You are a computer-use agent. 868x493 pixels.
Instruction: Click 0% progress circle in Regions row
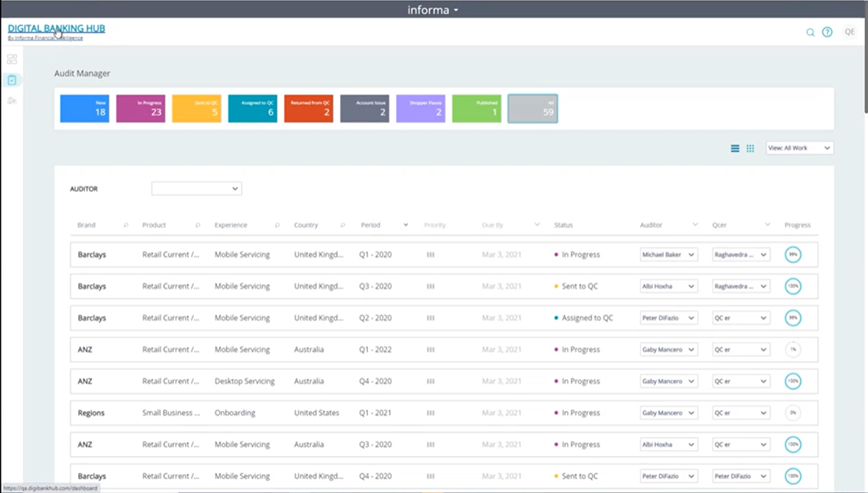tap(793, 413)
